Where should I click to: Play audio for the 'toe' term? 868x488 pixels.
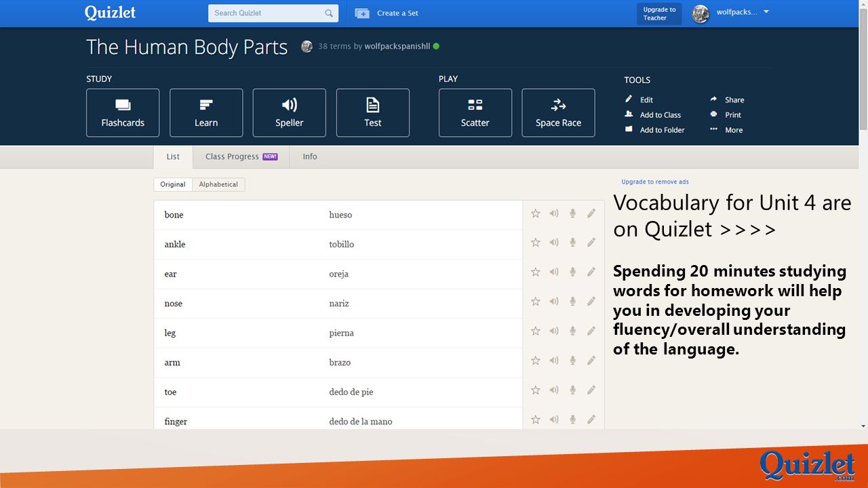(554, 390)
